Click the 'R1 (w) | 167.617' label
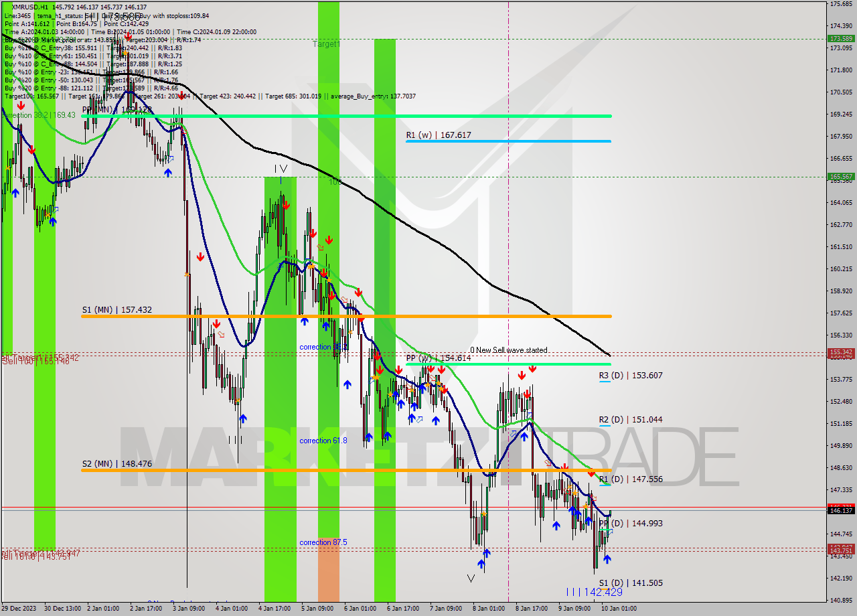This screenshot has height=616, width=857. tap(438, 135)
